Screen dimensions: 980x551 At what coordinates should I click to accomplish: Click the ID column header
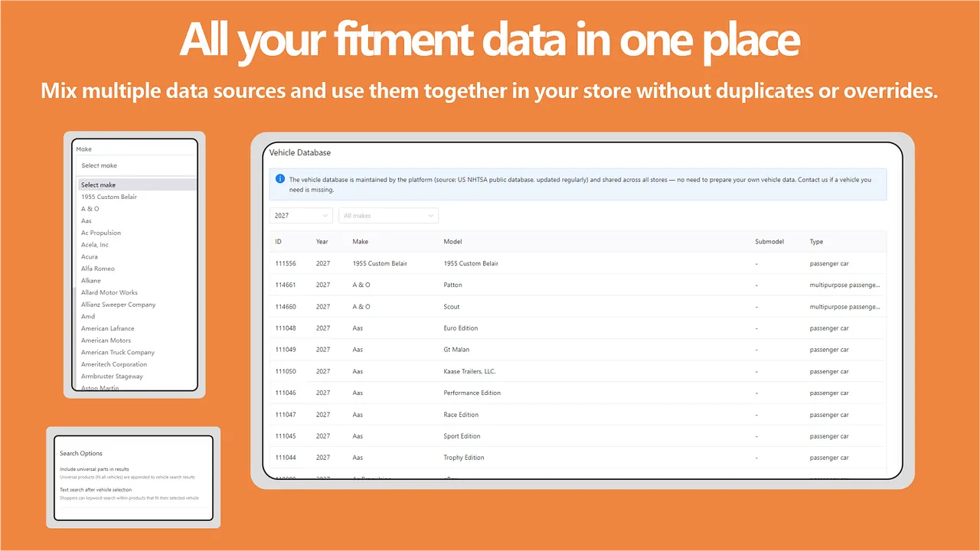pos(279,242)
